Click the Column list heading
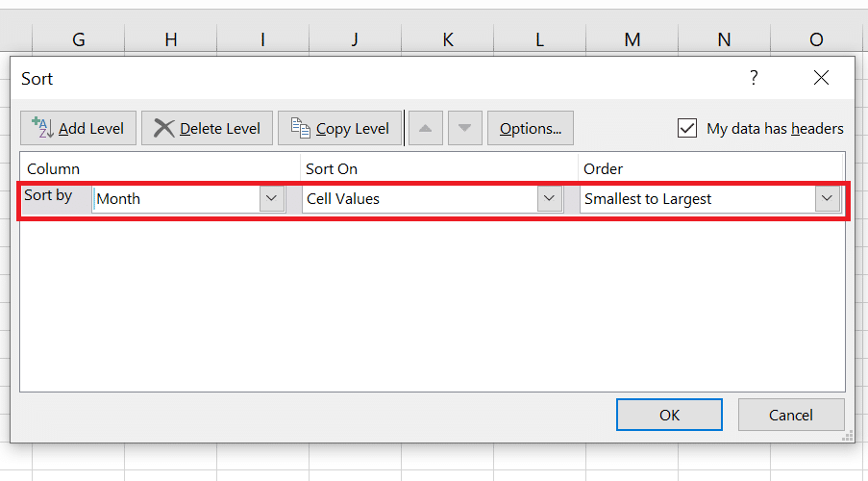The width and height of the screenshot is (868, 481). (x=53, y=168)
